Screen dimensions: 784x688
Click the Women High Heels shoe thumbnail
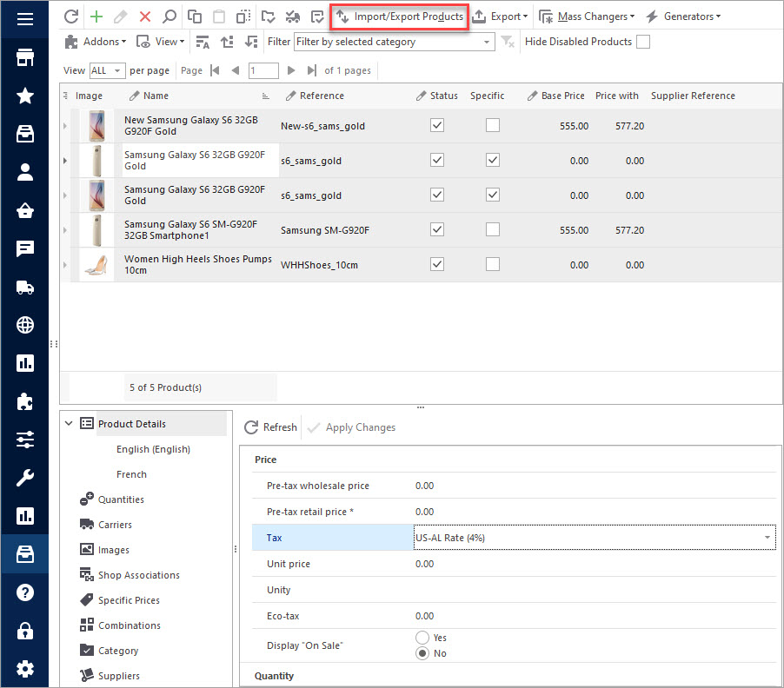[97, 265]
